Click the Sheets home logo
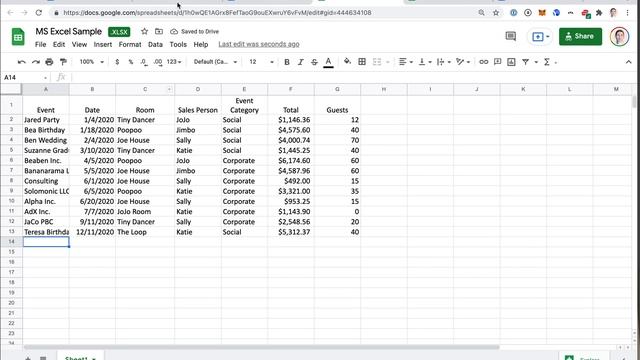Screen dimensions: 640x360 tap(18, 37)
